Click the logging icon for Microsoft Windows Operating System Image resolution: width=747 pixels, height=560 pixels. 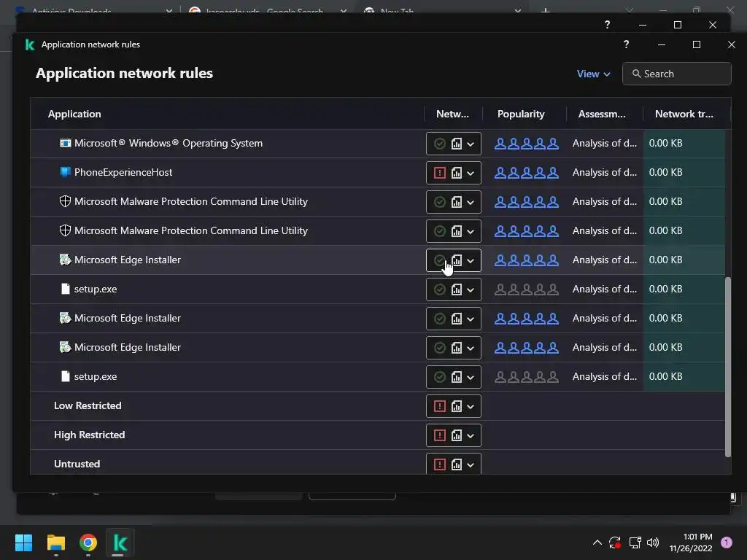point(457,144)
